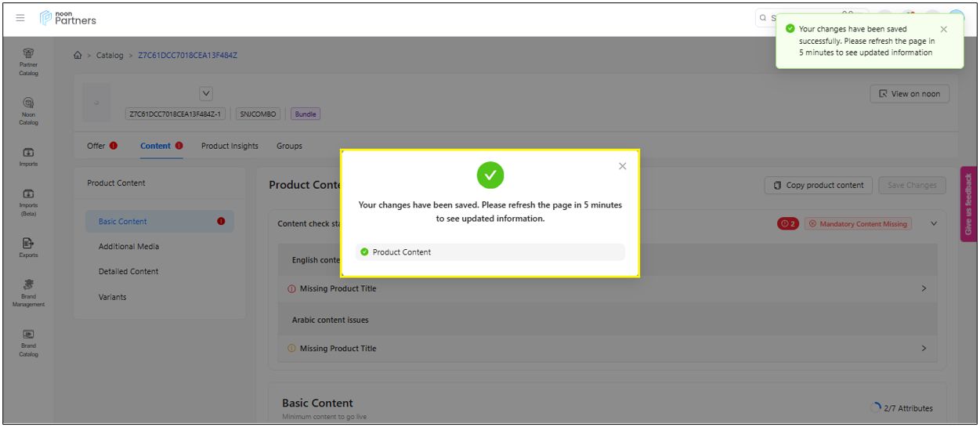
Task: Open the Exports sidebar icon
Action: pos(28,247)
